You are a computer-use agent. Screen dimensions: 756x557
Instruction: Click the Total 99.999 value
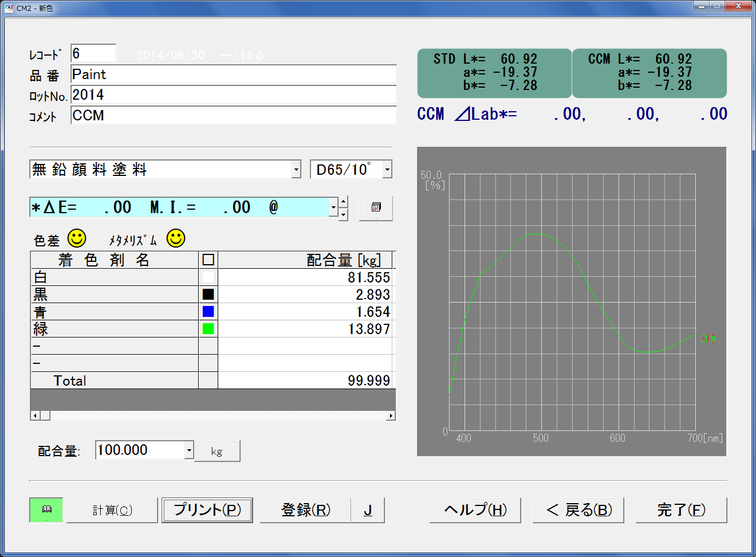coord(305,381)
